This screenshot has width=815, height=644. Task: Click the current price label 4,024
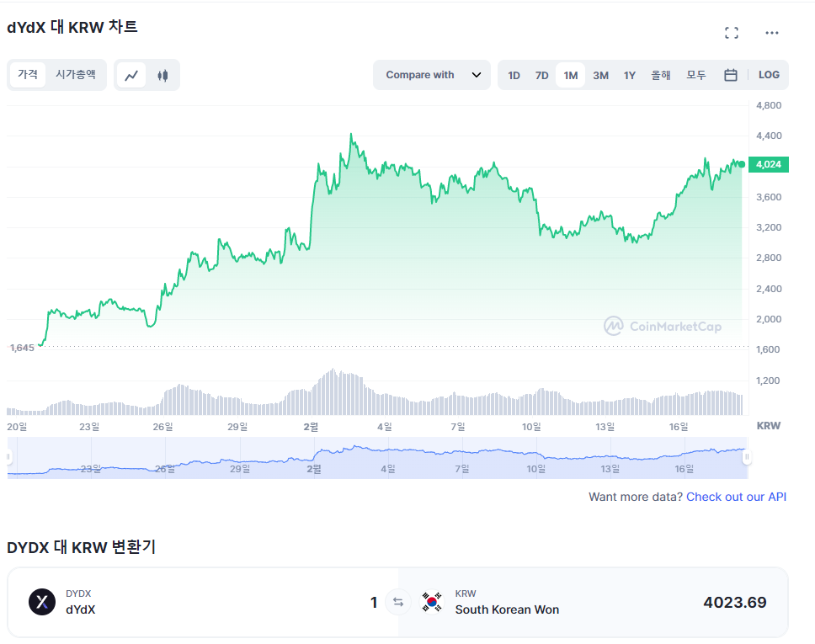click(x=768, y=164)
